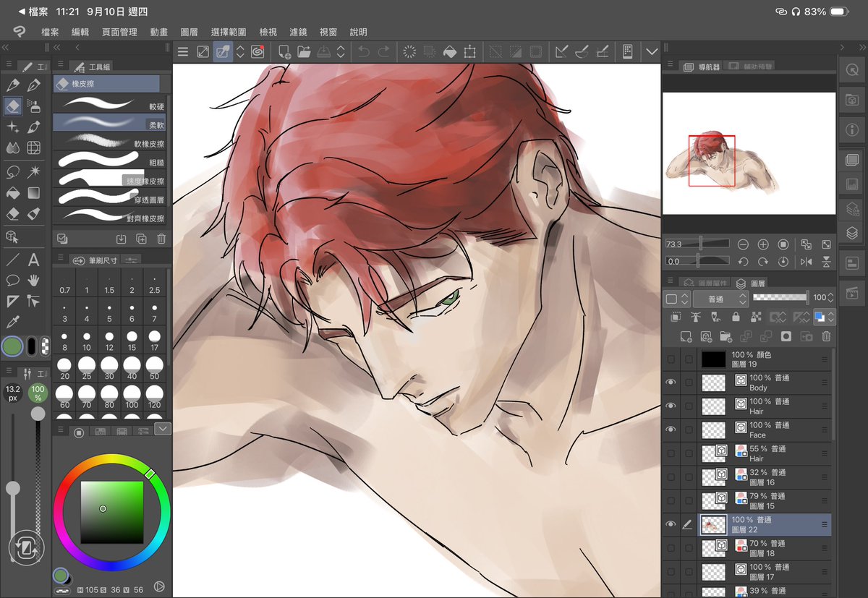Screen dimensions: 868x598
Task: Go back to 檔案 app in status bar
Action: pyautogui.click(x=33, y=12)
